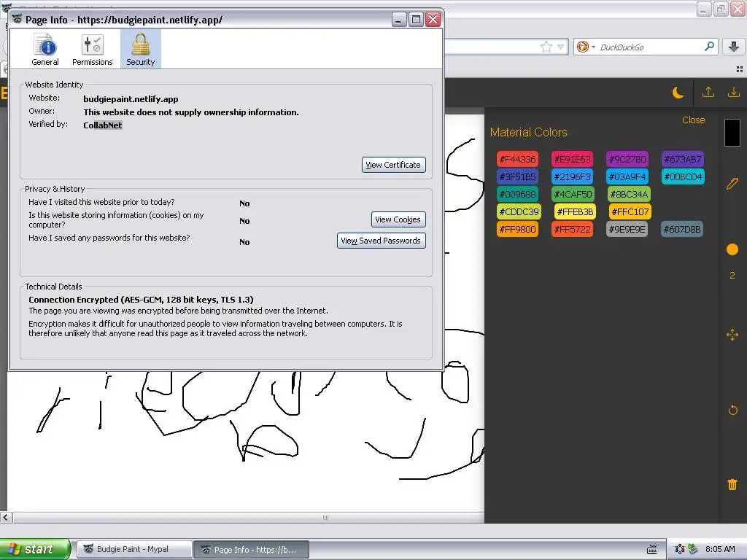Click the network tray icon
This screenshot has height=560, width=747.
point(679,549)
